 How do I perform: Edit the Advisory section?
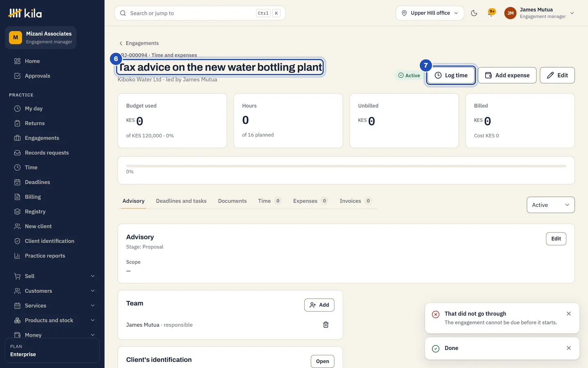point(556,239)
